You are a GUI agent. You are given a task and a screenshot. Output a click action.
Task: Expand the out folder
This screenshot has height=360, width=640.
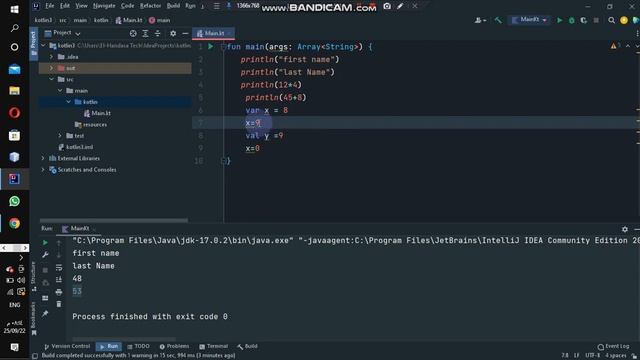coord(51,68)
